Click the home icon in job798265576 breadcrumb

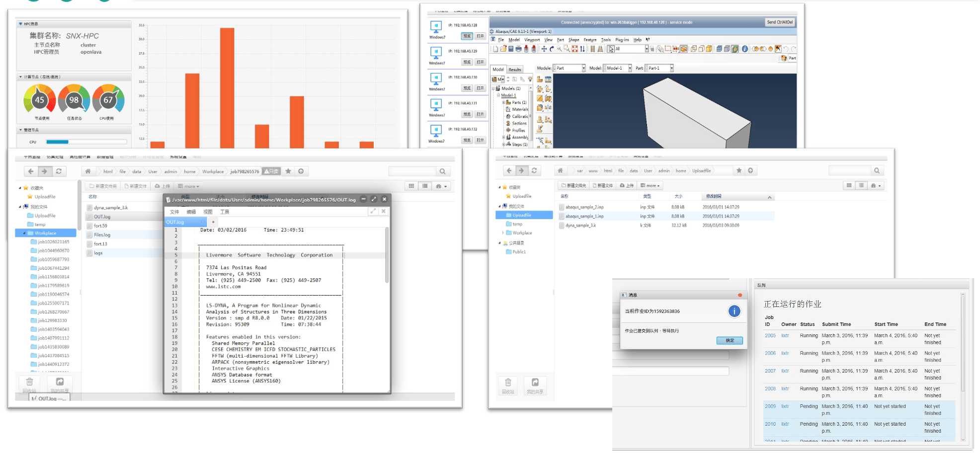(88, 171)
